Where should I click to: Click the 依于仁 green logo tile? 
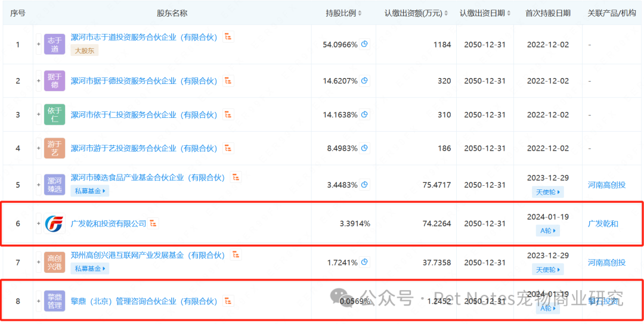pyautogui.click(x=54, y=114)
